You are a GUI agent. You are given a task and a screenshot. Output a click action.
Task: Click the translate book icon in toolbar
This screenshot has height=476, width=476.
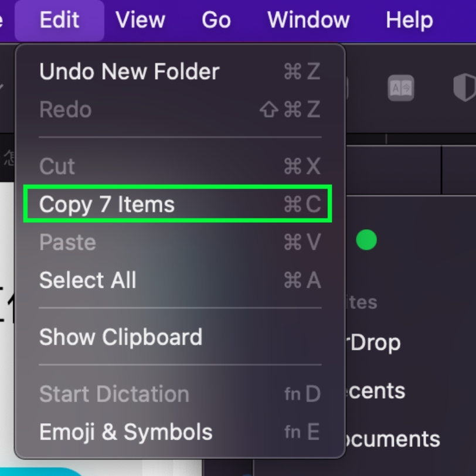tap(401, 88)
